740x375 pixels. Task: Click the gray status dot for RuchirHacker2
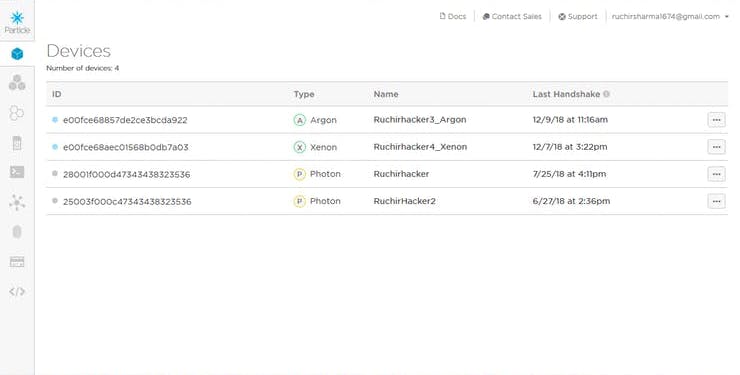(55, 201)
